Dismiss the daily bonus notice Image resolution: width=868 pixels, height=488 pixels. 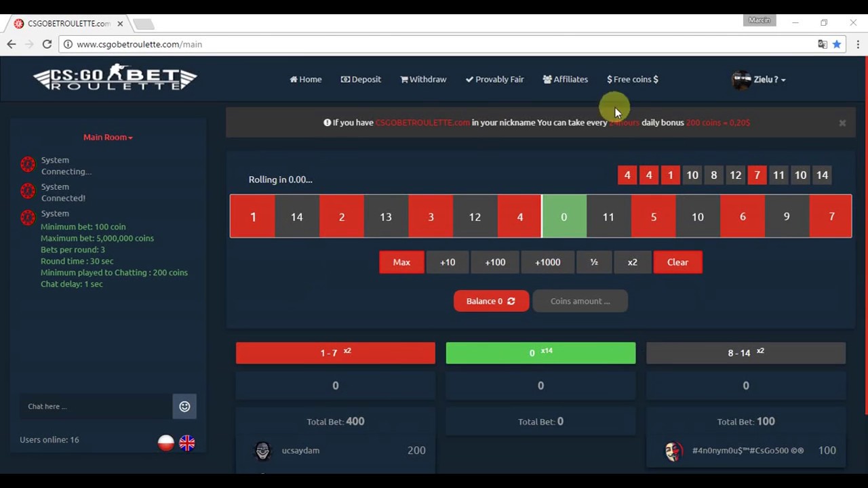point(842,123)
